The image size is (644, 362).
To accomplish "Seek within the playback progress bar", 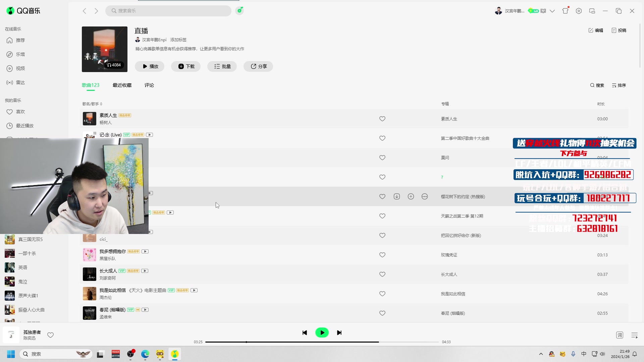I will 322,342.
